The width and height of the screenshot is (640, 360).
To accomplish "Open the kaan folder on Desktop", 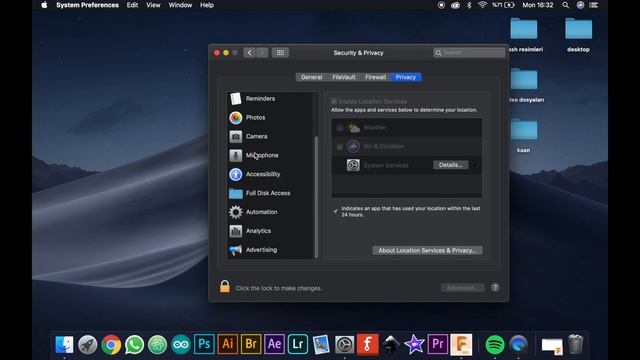I will pyautogui.click(x=524, y=136).
